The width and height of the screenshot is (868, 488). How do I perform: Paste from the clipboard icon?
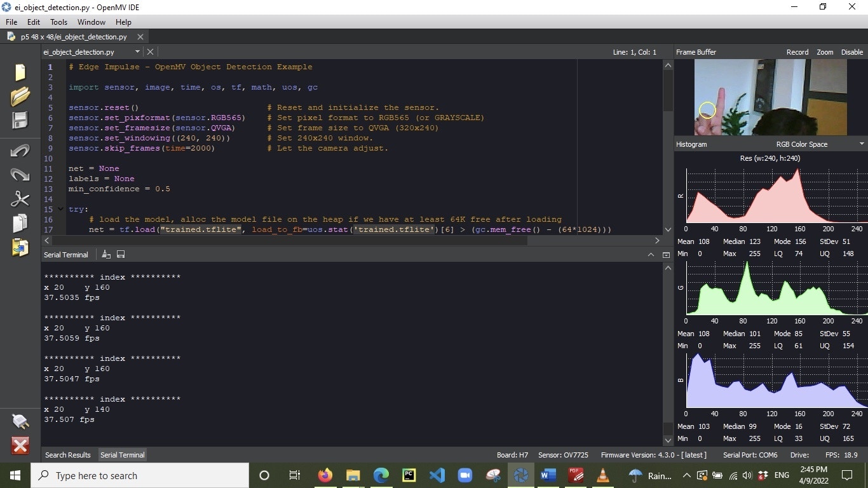(20, 247)
